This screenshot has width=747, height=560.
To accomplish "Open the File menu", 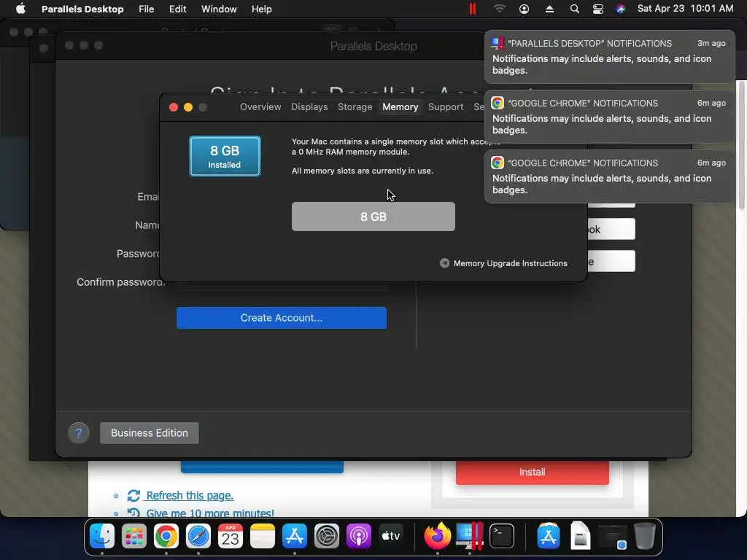I will coord(146,9).
